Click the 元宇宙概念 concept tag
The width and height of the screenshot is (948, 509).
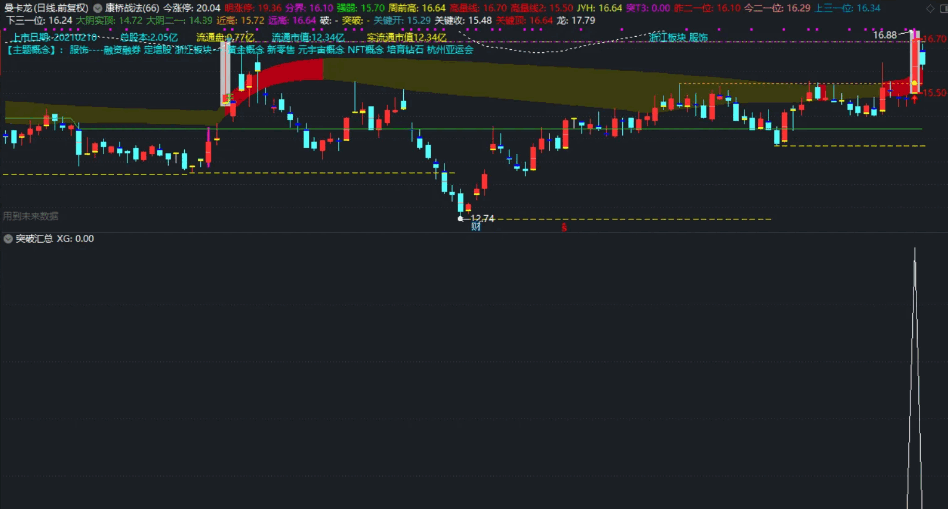click(x=321, y=50)
